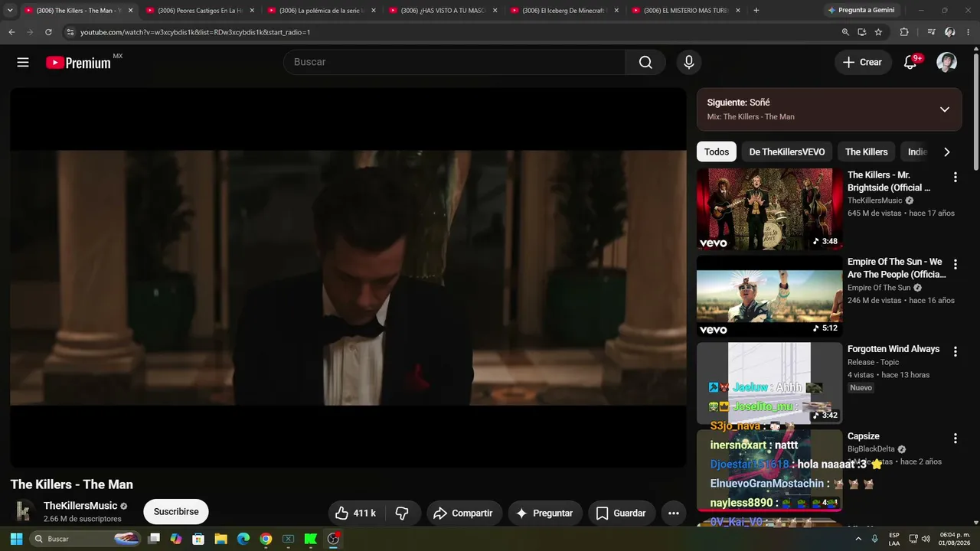This screenshot has width=980, height=551.
Task: Dislike the video with thumbs down
Action: [x=402, y=514]
